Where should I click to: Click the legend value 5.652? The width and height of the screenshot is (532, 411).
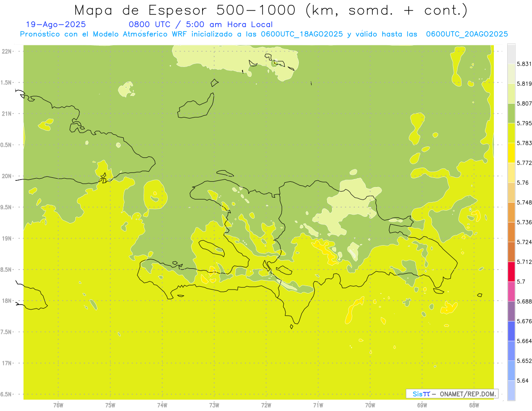[x=524, y=361]
